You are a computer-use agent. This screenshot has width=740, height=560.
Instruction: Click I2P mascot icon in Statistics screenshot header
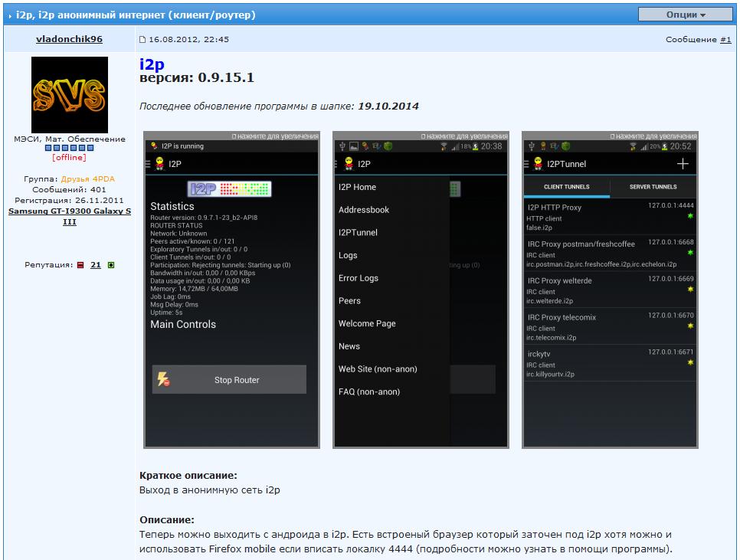coord(160,164)
